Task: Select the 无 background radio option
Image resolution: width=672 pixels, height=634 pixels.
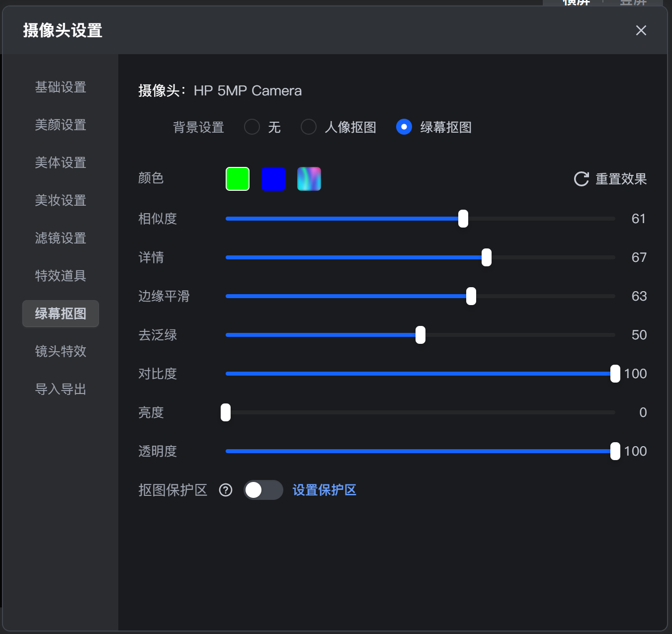Action: (x=252, y=127)
